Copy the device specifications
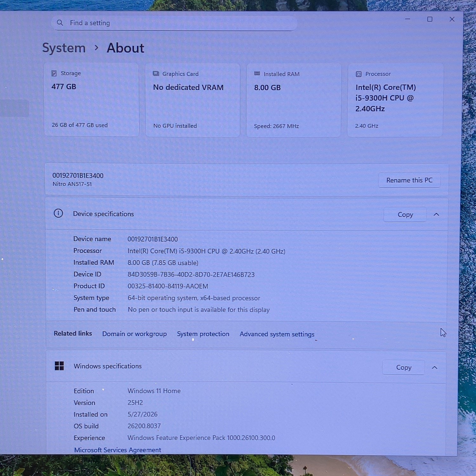 click(405, 215)
